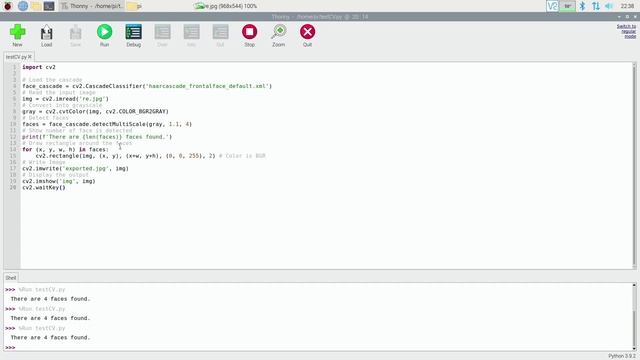
Task: Switch to Thonny taskbar window entry
Action: point(92,6)
